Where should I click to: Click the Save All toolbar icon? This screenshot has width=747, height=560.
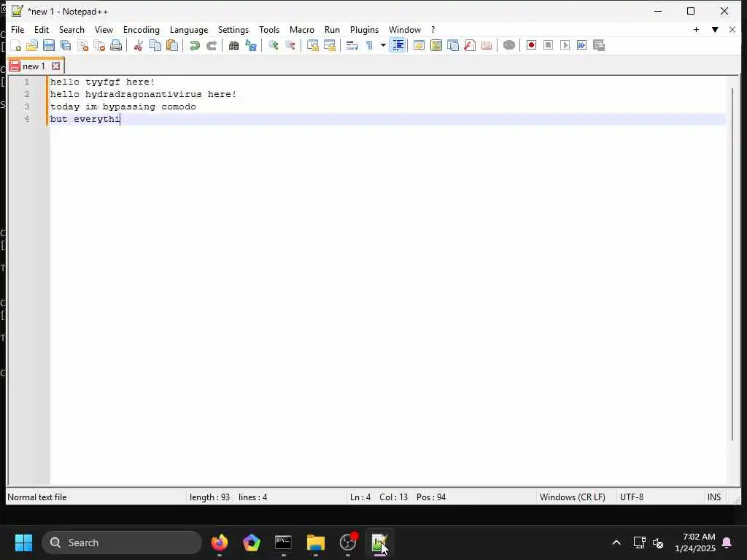66,46
